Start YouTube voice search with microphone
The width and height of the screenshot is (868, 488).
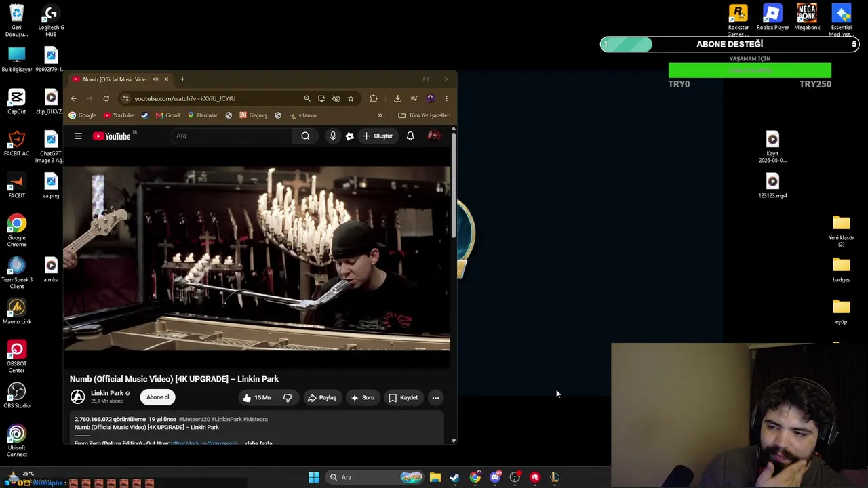(x=333, y=136)
